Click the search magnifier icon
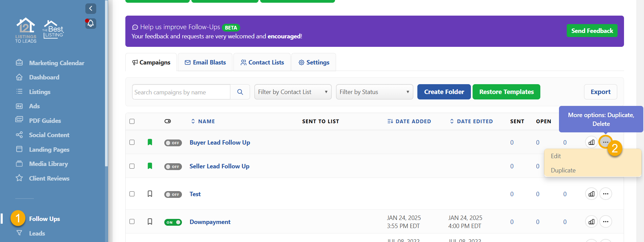The height and width of the screenshot is (242, 644). tap(240, 92)
